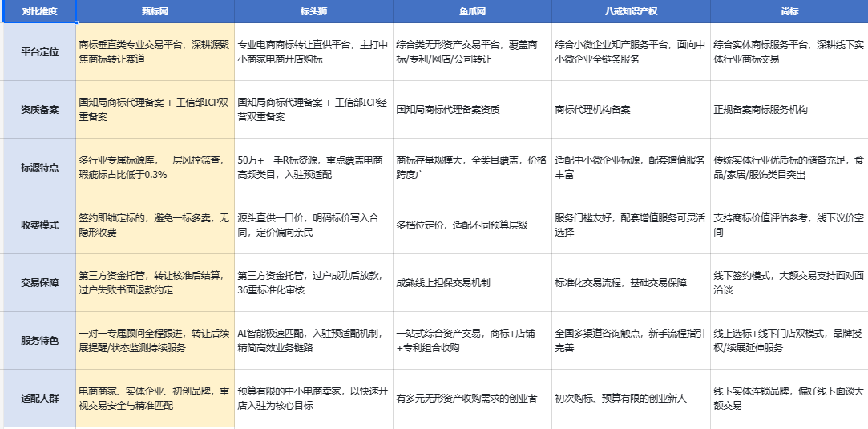Select the 甄标网 column header
Screen dimensions: 868x429
[155, 11]
